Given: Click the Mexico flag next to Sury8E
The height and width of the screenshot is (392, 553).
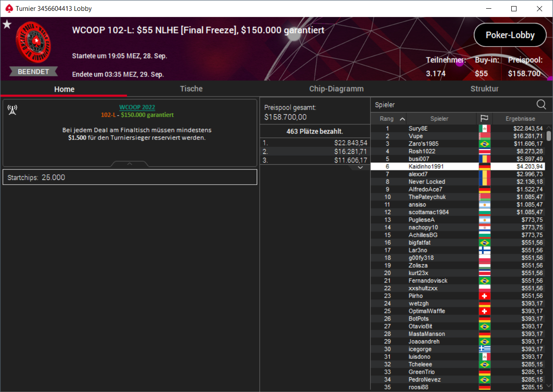Looking at the screenshot, I should tap(484, 129).
